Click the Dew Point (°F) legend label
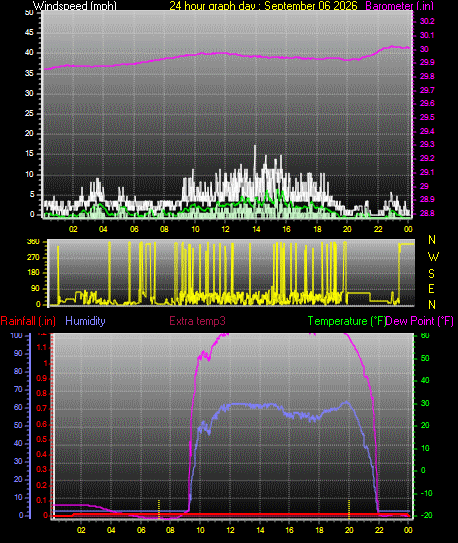Viewport: 458px width, 543px height. point(420,321)
